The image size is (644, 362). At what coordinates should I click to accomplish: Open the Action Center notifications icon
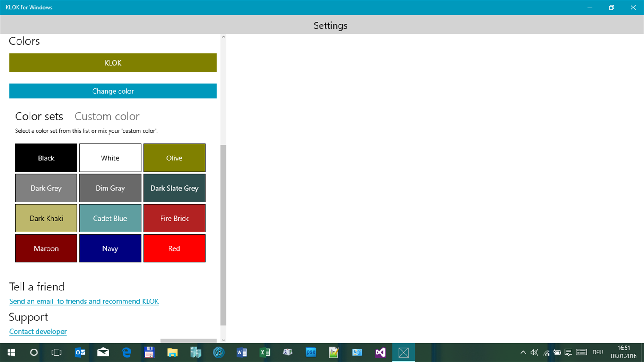pyautogui.click(x=568, y=353)
